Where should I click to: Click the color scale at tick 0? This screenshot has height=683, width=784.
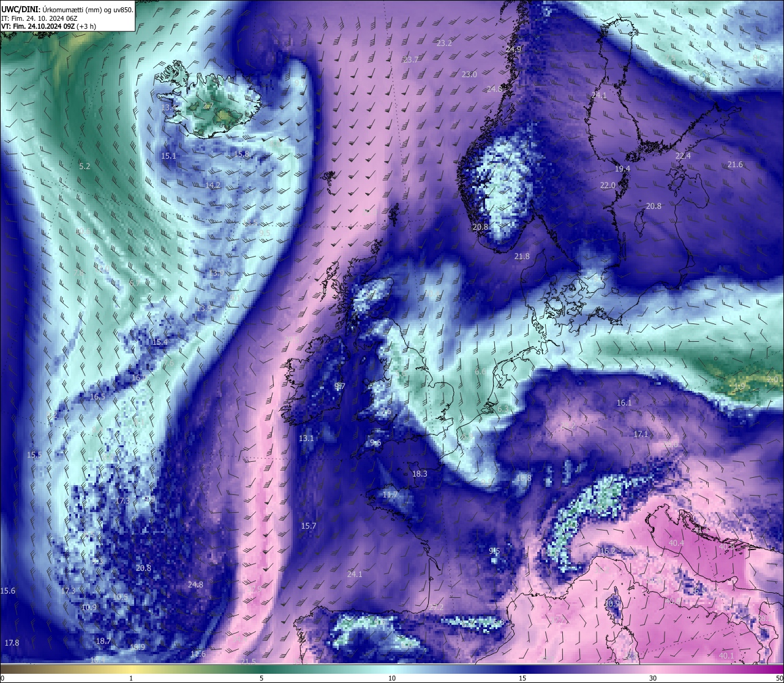(x=2, y=677)
